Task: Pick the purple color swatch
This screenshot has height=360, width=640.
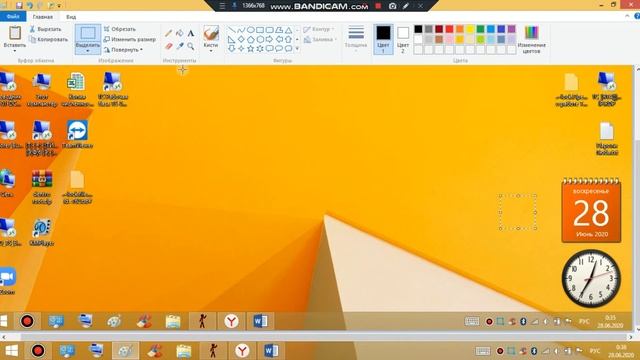Action: pos(511,29)
